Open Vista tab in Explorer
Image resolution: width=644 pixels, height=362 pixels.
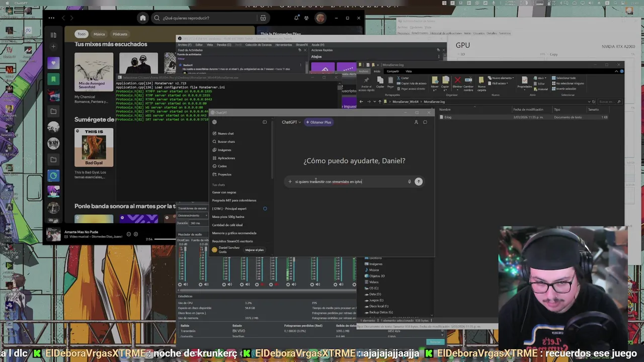point(409,71)
